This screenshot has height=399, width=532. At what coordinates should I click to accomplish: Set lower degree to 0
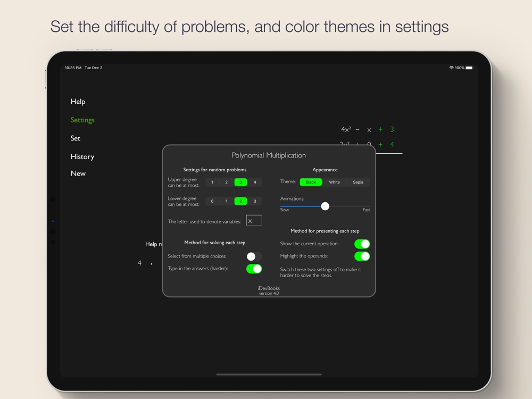(212, 201)
